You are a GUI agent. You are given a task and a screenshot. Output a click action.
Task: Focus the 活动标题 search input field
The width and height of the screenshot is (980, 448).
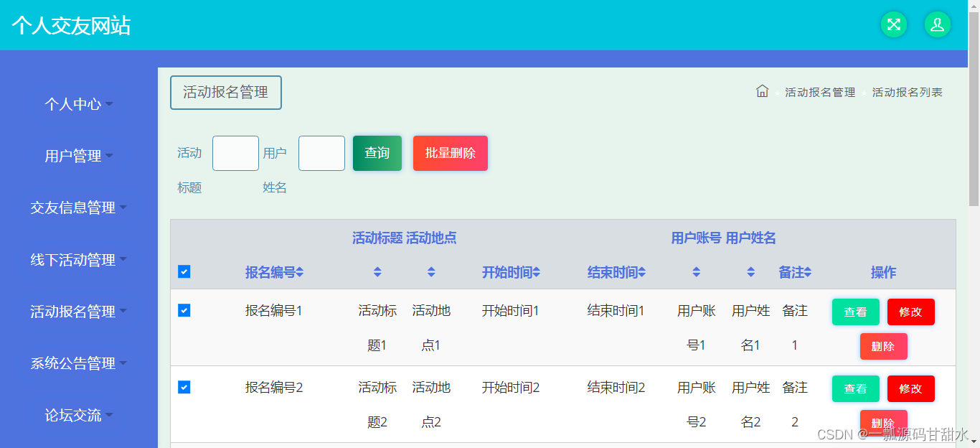(235, 153)
